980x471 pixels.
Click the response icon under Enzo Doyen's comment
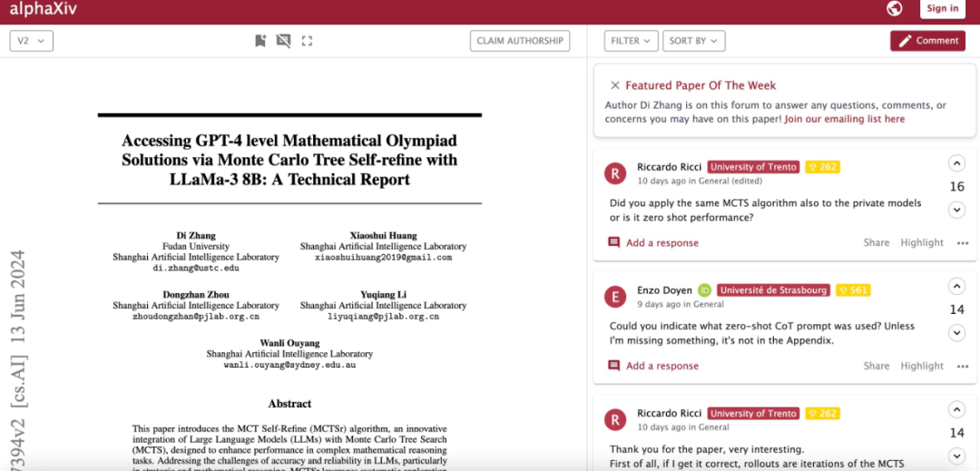tap(613, 366)
